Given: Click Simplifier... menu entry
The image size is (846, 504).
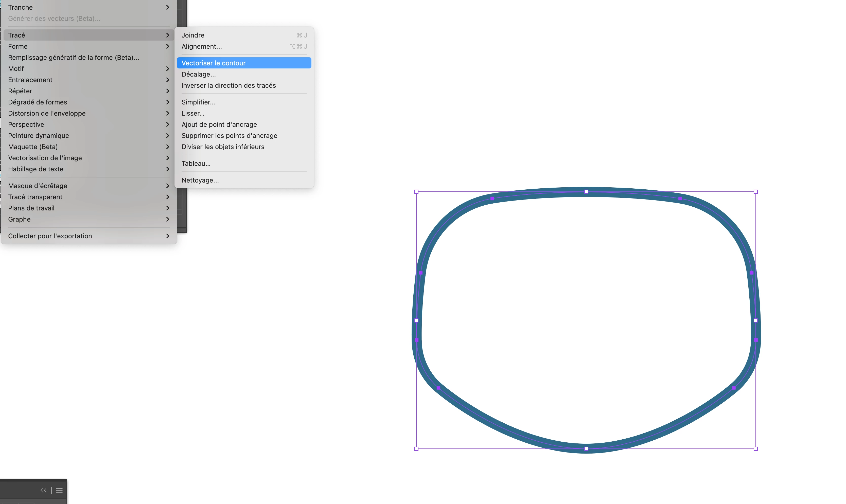Looking at the screenshot, I should click(198, 102).
